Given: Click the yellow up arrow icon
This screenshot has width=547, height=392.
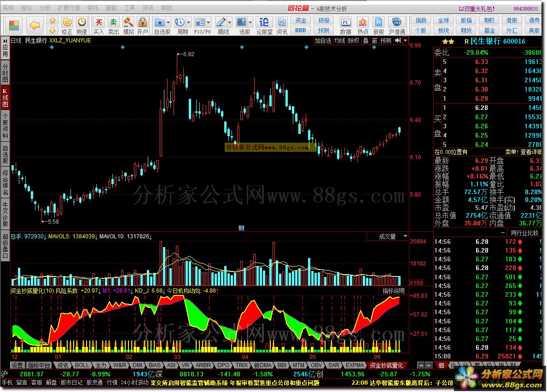Looking at the screenshot, I should pos(52,20).
